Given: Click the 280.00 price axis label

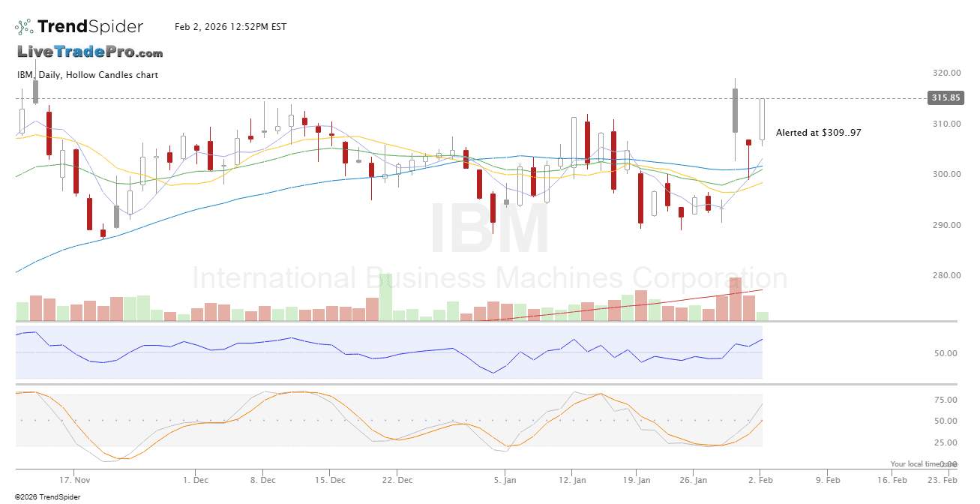Looking at the screenshot, I should pyautogui.click(x=946, y=275).
